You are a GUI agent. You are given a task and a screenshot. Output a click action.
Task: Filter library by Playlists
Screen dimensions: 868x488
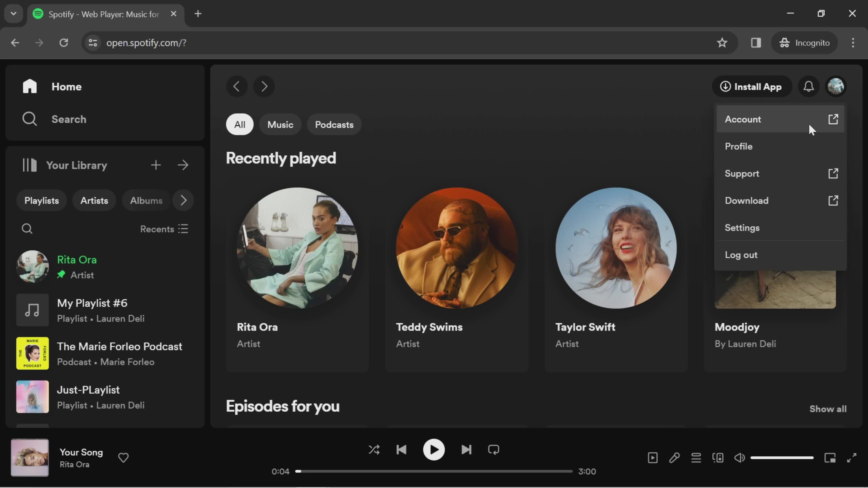click(x=41, y=200)
